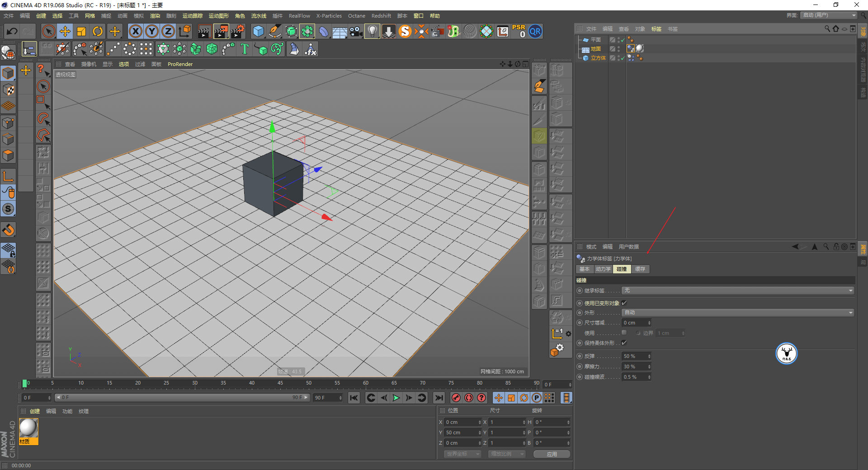Open the coordinate system axis icon
Viewport: 868px width, 470px height.
point(184,31)
